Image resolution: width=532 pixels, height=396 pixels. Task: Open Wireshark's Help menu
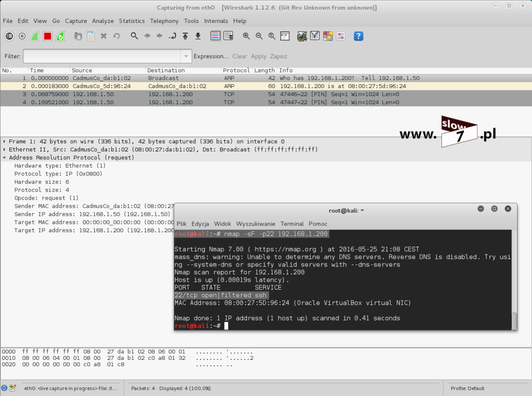tap(239, 21)
